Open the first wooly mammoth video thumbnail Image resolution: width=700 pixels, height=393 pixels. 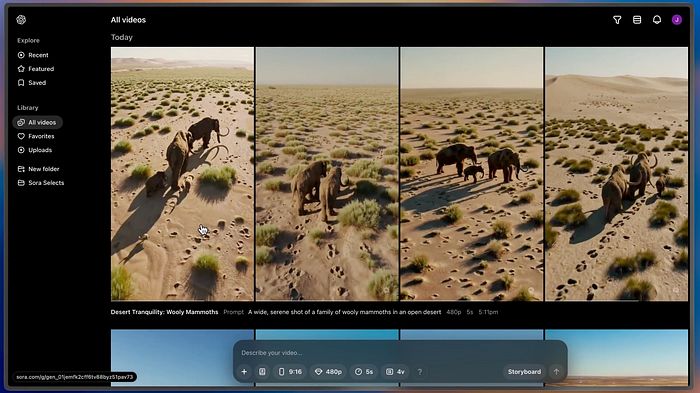[182, 174]
